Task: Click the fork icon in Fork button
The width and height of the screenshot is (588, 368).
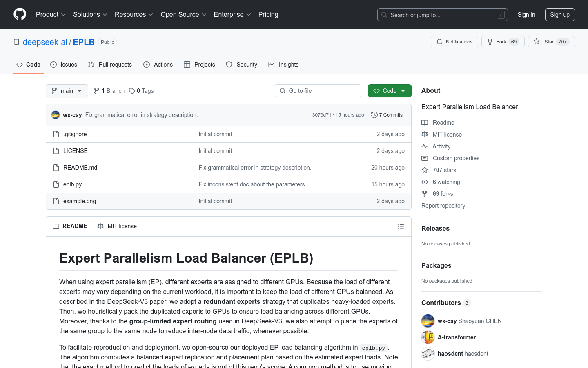Action: pyautogui.click(x=490, y=42)
